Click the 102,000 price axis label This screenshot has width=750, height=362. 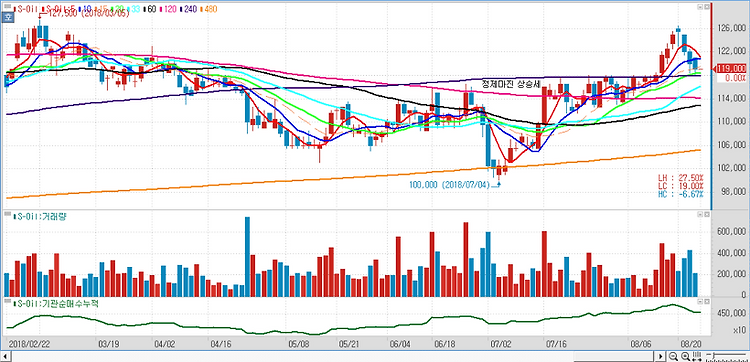pos(731,168)
